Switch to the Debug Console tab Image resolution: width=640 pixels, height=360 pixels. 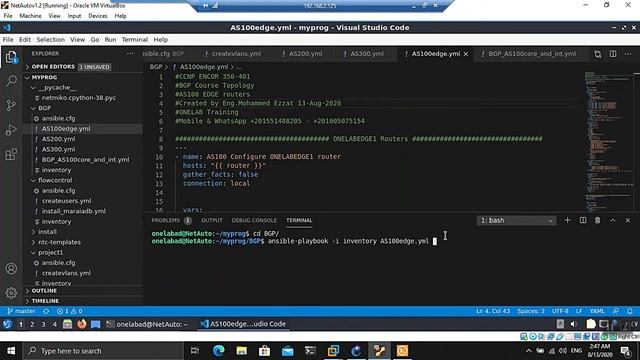(x=254, y=220)
